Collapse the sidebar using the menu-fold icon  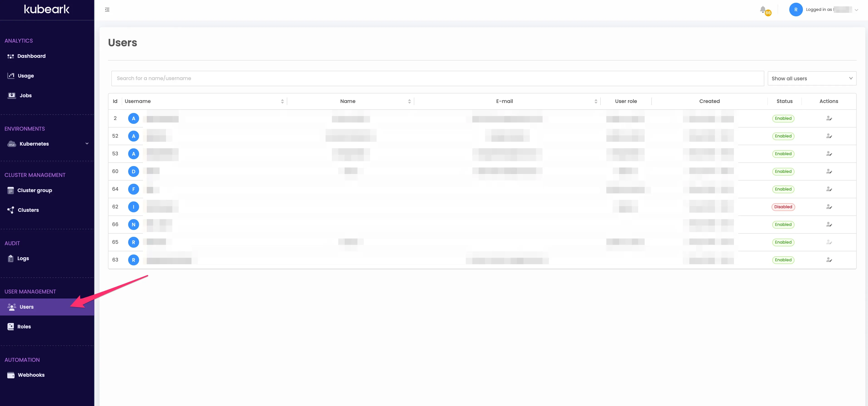(107, 10)
